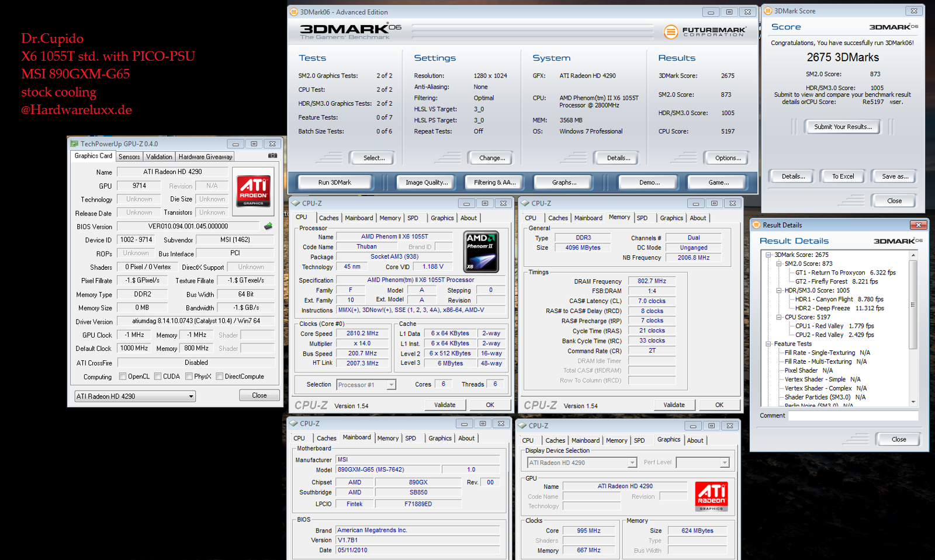
Task: Click the ATI Radeon logo in GPU-Z
Action: coord(253,190)
